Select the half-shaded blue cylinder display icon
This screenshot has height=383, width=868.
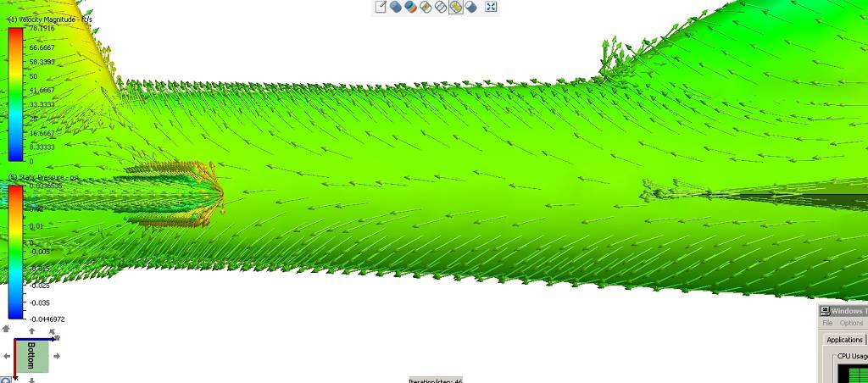470,8
